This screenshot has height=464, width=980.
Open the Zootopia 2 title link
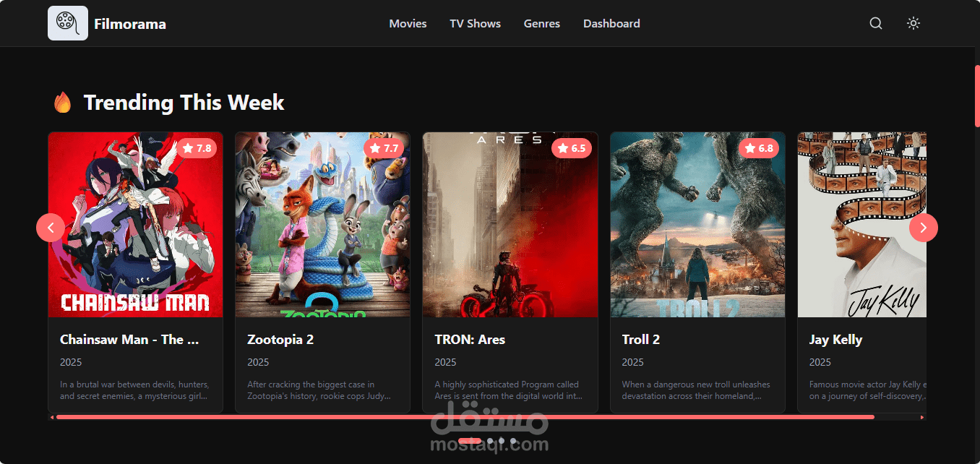(x=280, y=340)
